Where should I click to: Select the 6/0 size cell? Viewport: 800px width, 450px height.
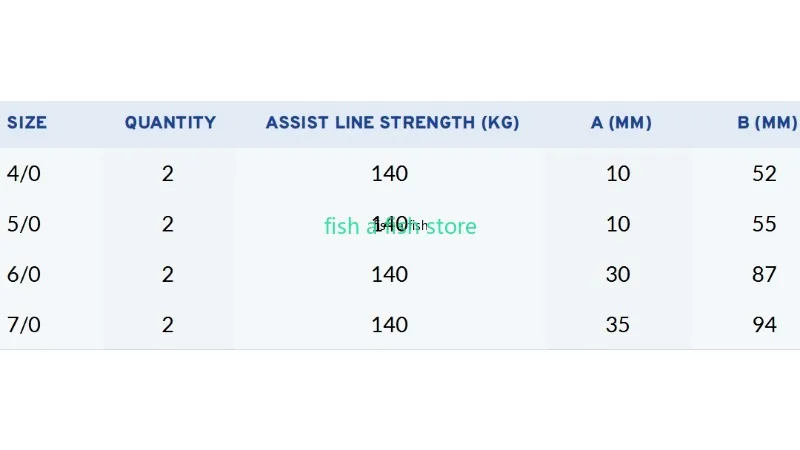(23, 274)
